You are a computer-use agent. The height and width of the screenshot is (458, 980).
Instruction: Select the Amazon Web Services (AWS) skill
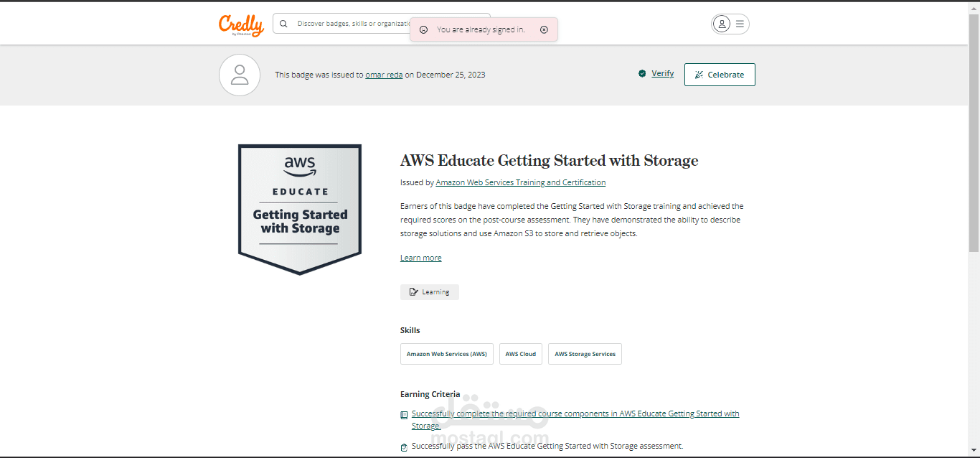[x=446, y=354]
